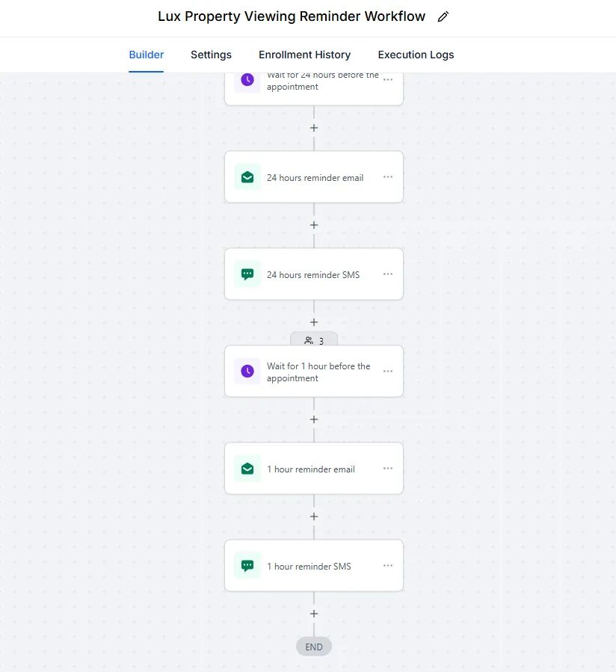This screenshot has width=616, height=672.
Task: Click clock icon on Wait for 1 hour step
Action: 247,372
